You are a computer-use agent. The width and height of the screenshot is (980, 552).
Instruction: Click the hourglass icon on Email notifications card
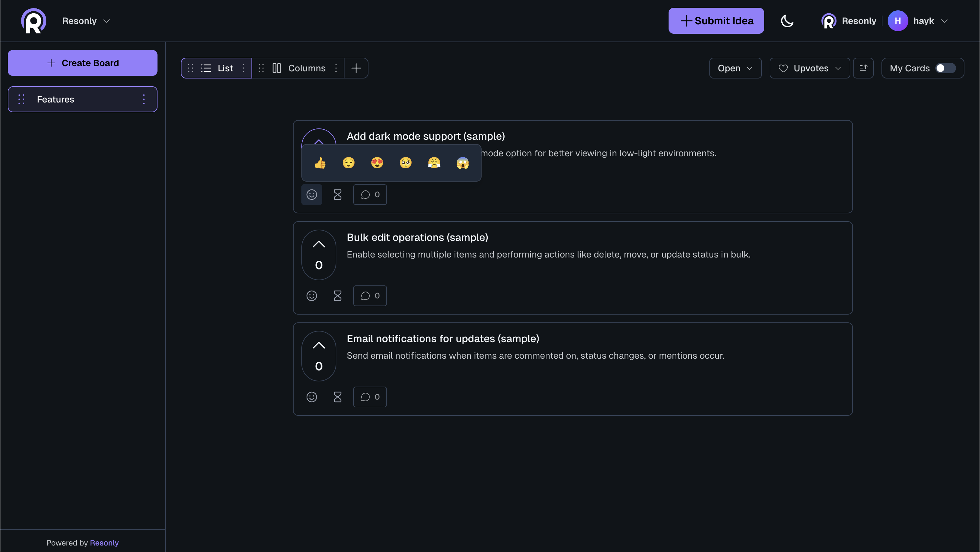pos(337,397)
